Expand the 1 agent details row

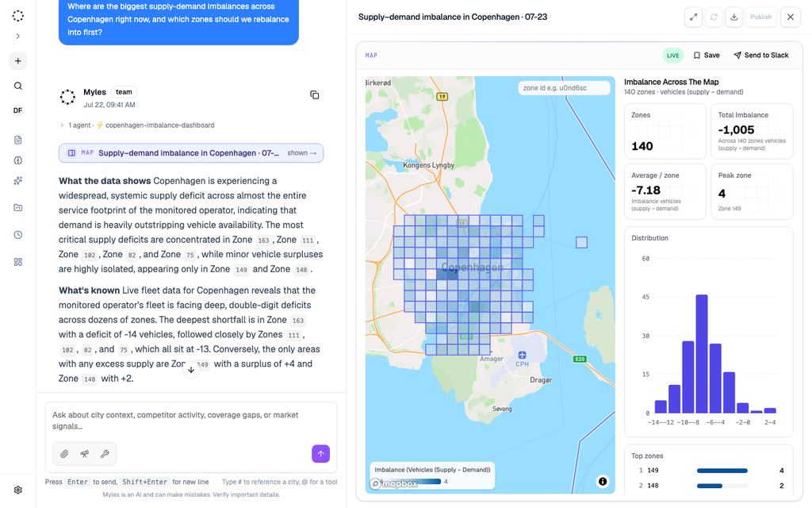[136, 125]
